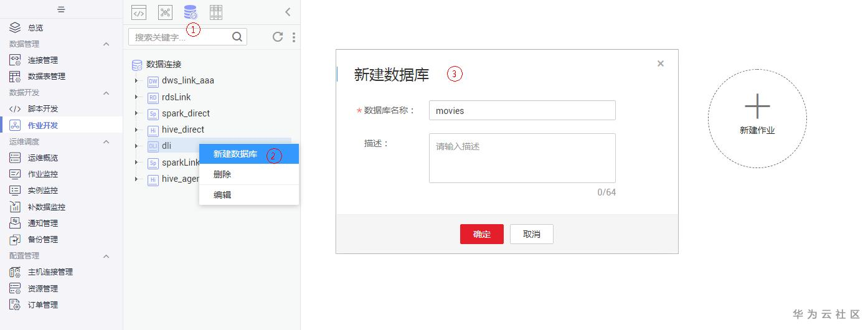This screenshot has height=330, width=868.
Task: Focus the 数据库名称 field containing movies
Action: 522,110
